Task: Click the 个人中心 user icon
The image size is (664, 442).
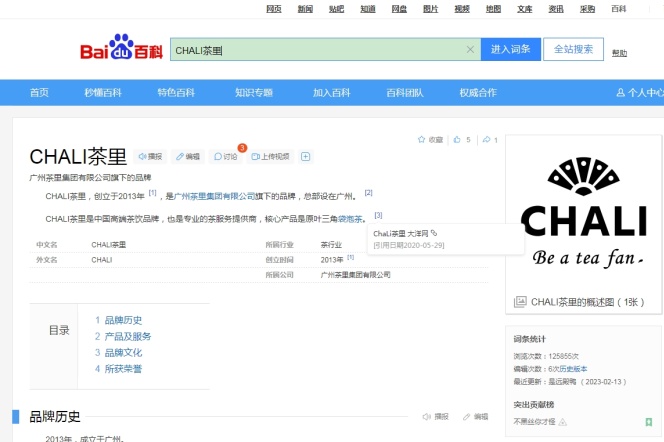Action: (620, 92)
